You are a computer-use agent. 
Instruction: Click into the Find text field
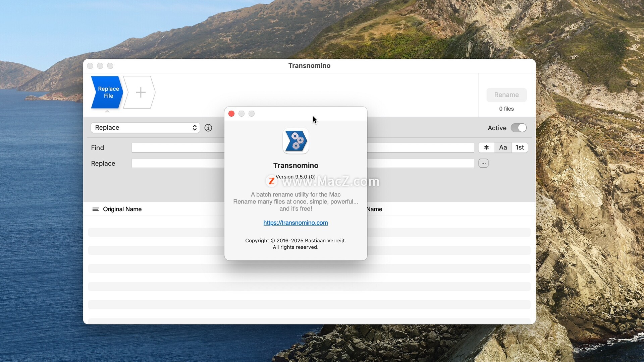click(x=303, y=147)
